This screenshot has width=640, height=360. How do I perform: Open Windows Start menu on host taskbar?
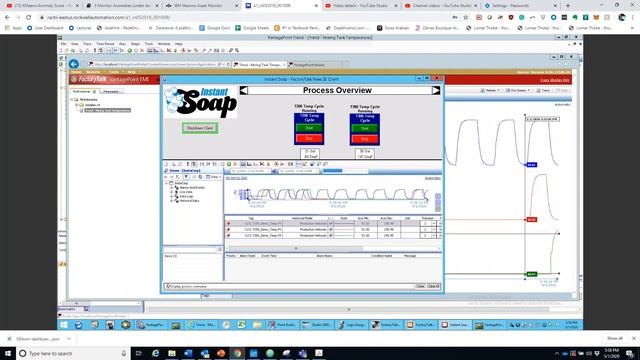point(8,353)
